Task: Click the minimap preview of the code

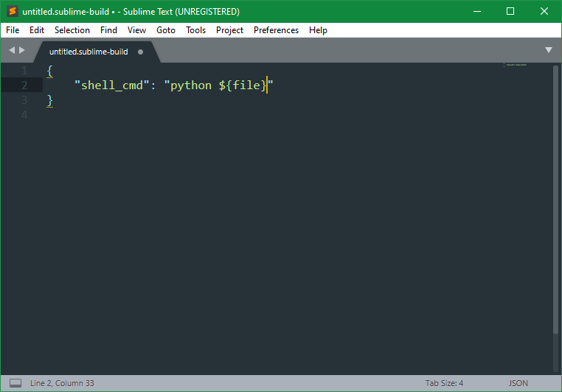Action: (516, 65)
